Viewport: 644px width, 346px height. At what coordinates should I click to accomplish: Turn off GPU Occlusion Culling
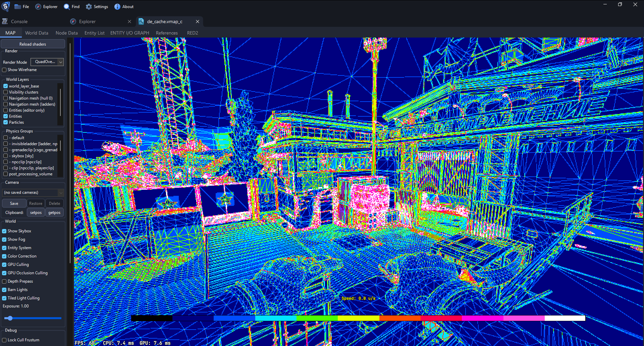[x=4, y=273]
